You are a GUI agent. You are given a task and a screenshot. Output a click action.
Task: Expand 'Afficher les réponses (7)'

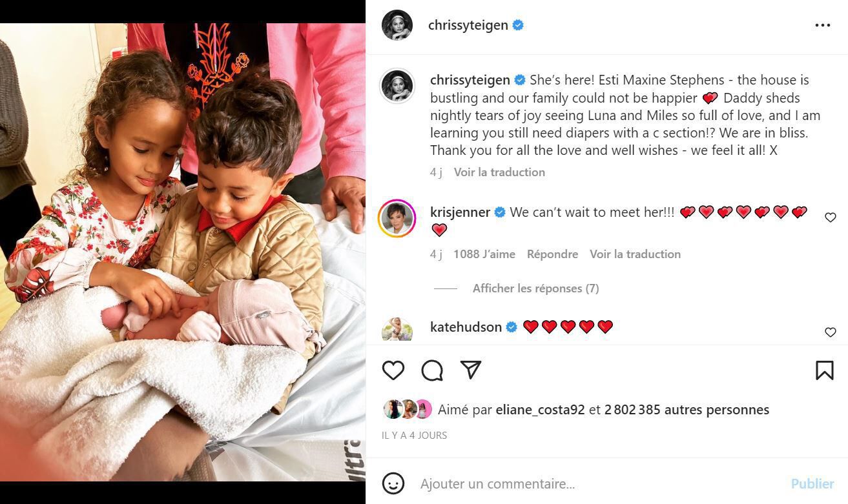536,288
